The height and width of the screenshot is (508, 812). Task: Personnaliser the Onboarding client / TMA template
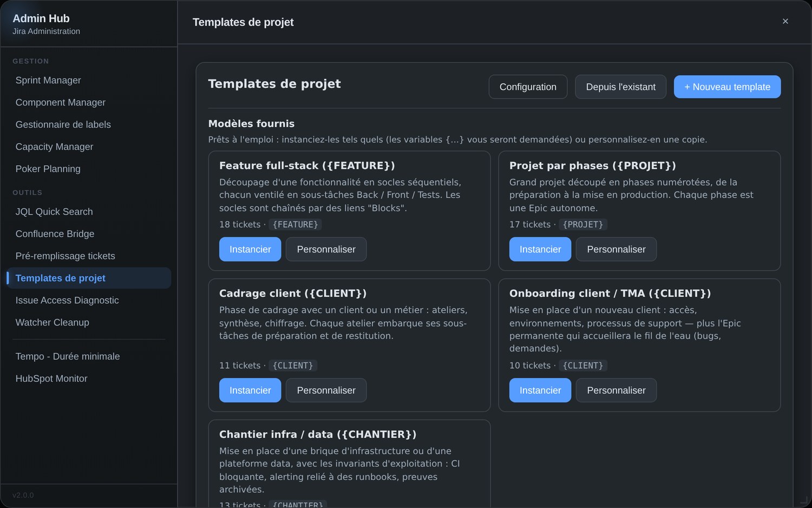point(616,390)
